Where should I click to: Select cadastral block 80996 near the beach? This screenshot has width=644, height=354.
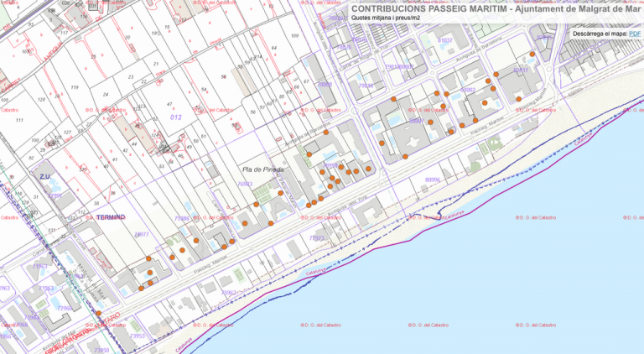click(x=433, y=179)
